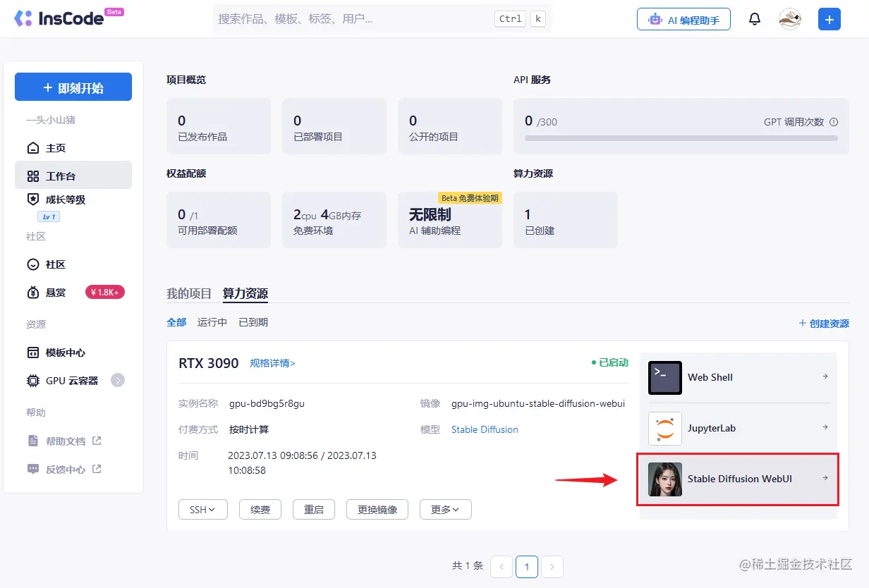The image size is (869, 588).
Task: Click the instance name gpu-bd9bg5r8gu
Action: coord(267,404)
